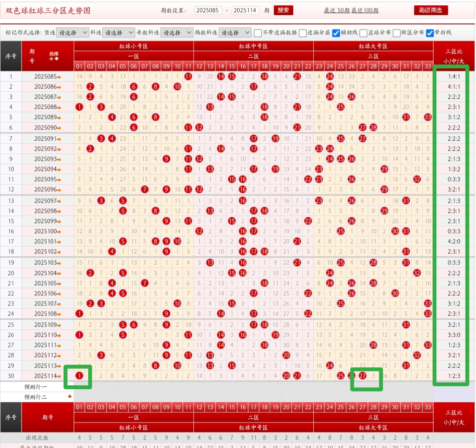Click the 最近100期 link

tap(365, 10)
